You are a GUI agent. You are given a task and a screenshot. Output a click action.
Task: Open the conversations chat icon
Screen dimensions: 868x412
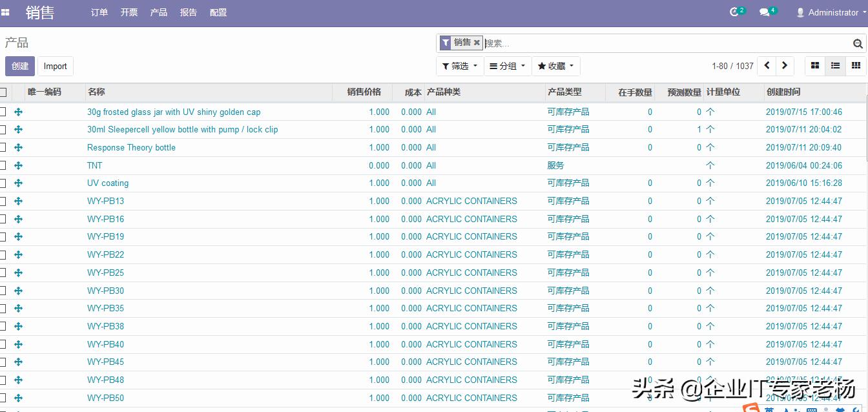[764, 12]
